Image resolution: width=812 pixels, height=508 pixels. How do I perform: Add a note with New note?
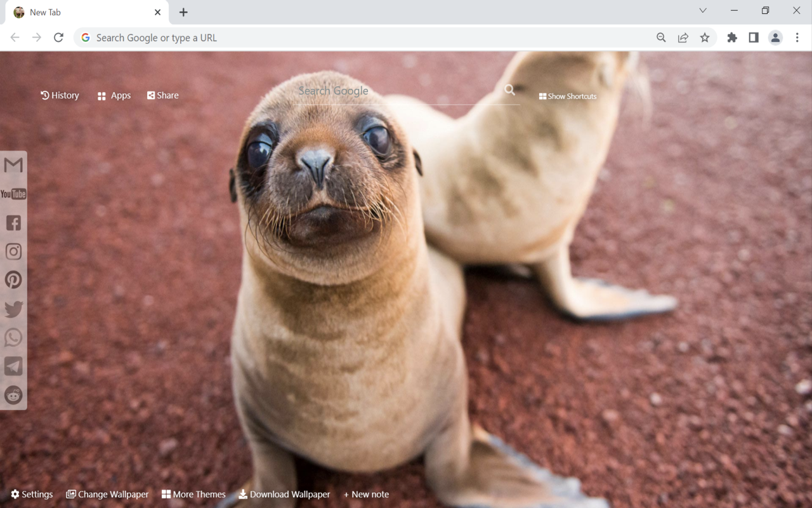point(366,494)
